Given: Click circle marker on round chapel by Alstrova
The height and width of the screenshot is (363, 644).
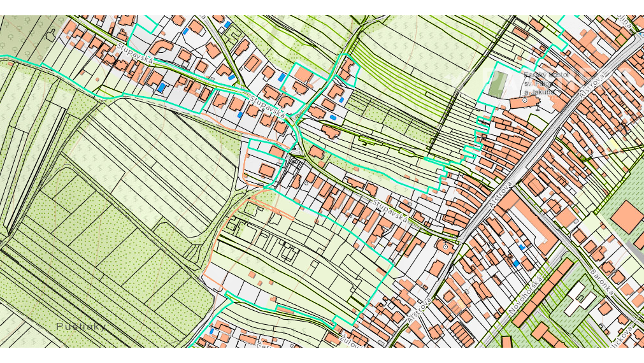Looking at the screenshot, I should click(445, 247).
